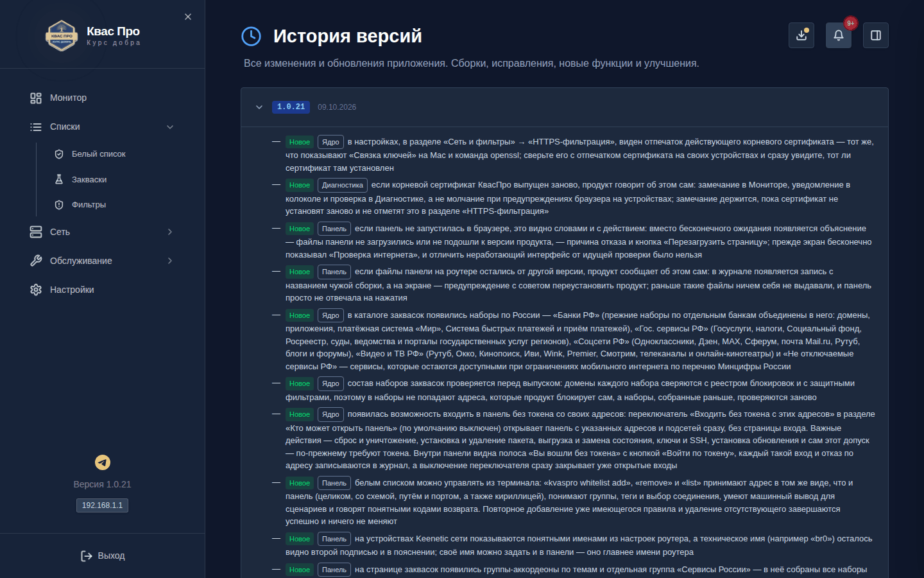The image size is (924, 578).
Task: Open Закваски flask icon
Action: coord(59,180)
